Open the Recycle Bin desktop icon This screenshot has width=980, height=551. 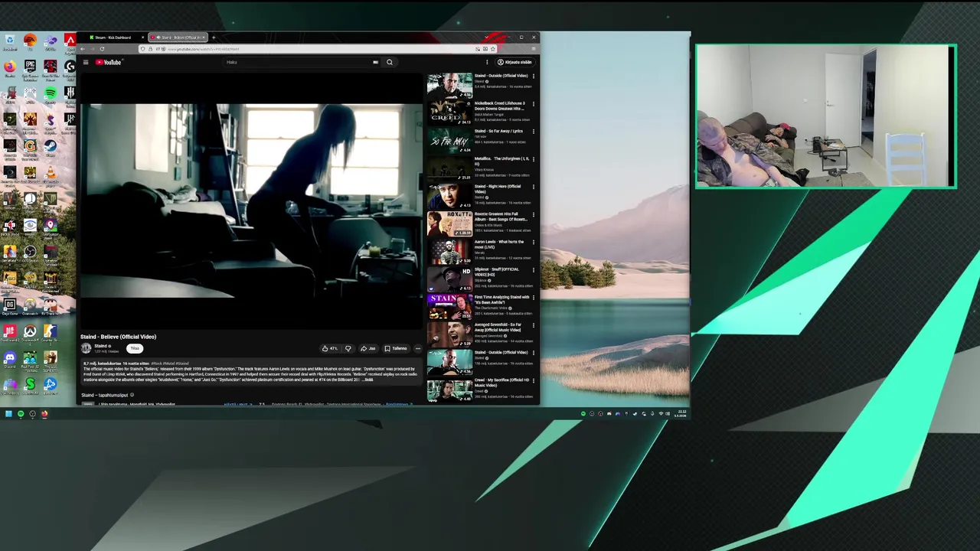pos(10,41)
